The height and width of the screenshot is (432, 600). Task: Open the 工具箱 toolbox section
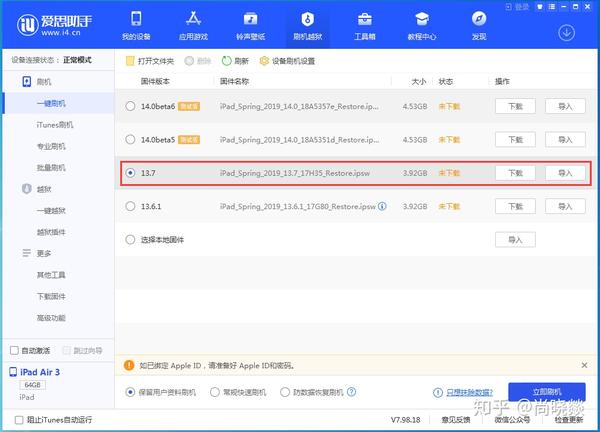[x=365, y=26]
